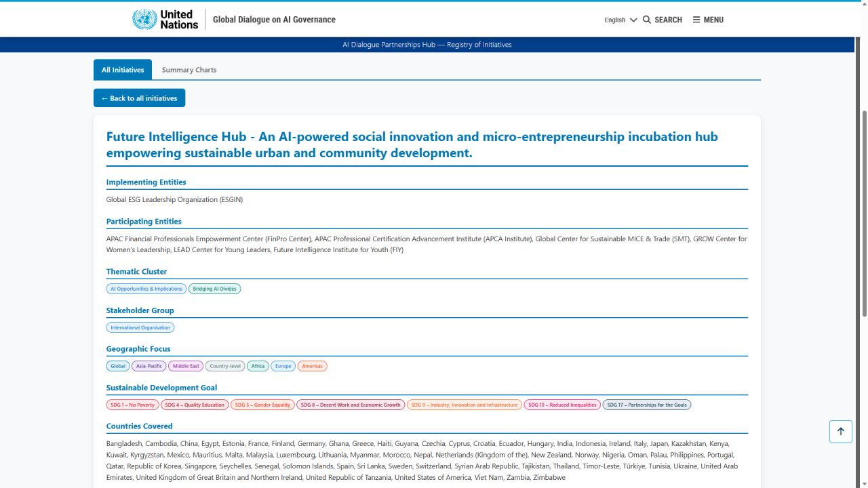Click the MENU label in header
Viewport: 868px width, 488px height.
pos(713,20)
